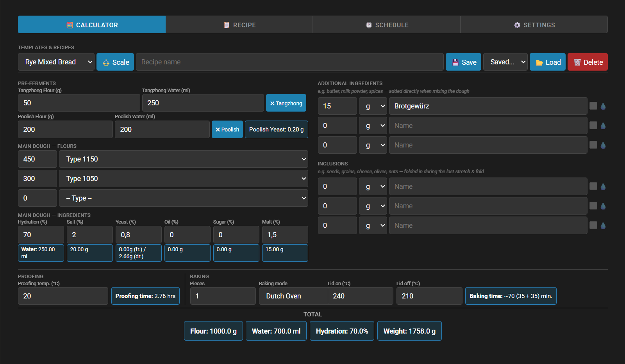Image resolution: width=625 pixels, height=364 pixels.
Task: Click the water drop icon in last inclusions row
Action: point(603,226)
